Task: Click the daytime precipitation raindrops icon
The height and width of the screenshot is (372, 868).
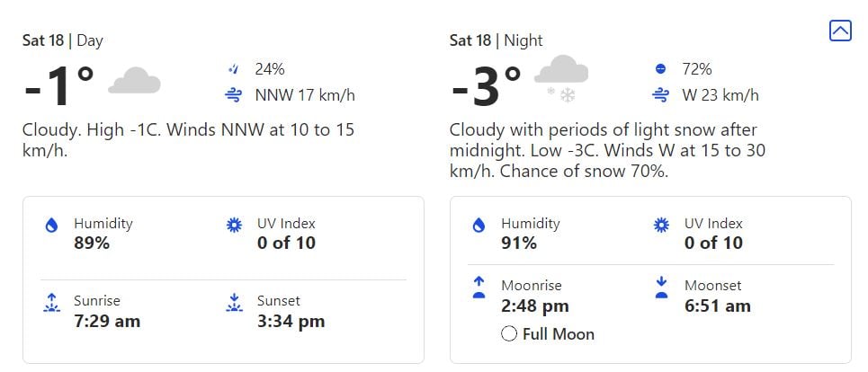Action: click(234, 69)
